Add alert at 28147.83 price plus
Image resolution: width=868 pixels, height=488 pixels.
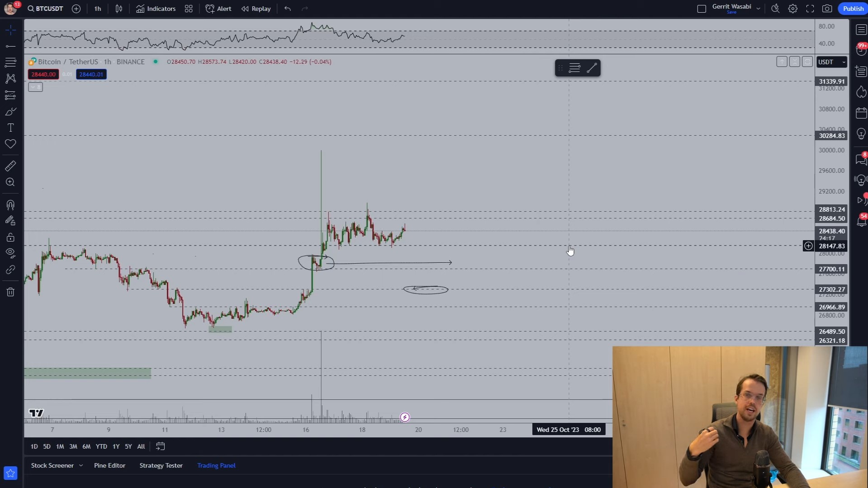coord(808,246)
